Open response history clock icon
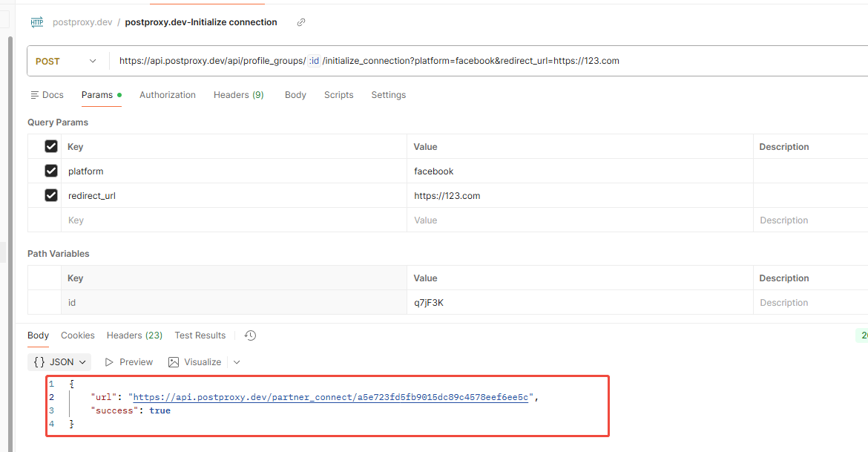 [x=250, y=335]
